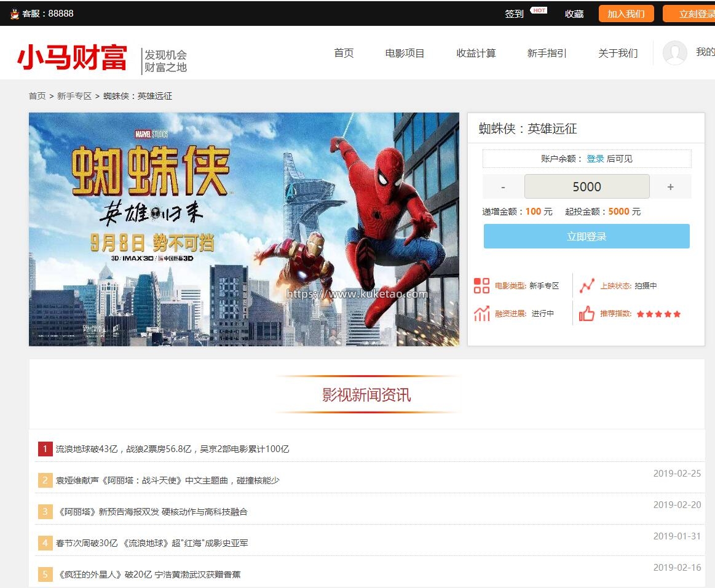Click the 首页 breadcrumb link
This screenshot has height=588, width=715.
37,96
